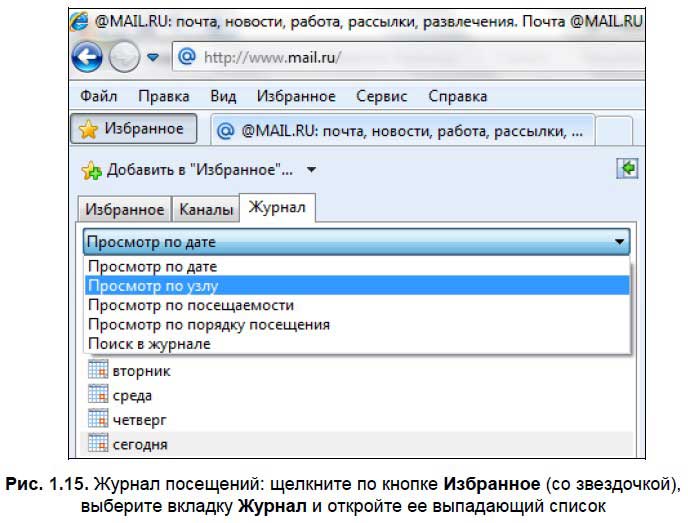Switch to the Каналы tab
This screenshot has width=688, height=523.
click(x=206, y=209)
